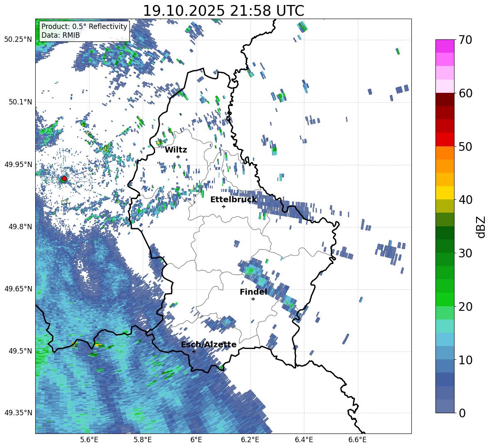Click the 0 colorbar tick label
Viewport: 491px width, 448px height.
462,413
